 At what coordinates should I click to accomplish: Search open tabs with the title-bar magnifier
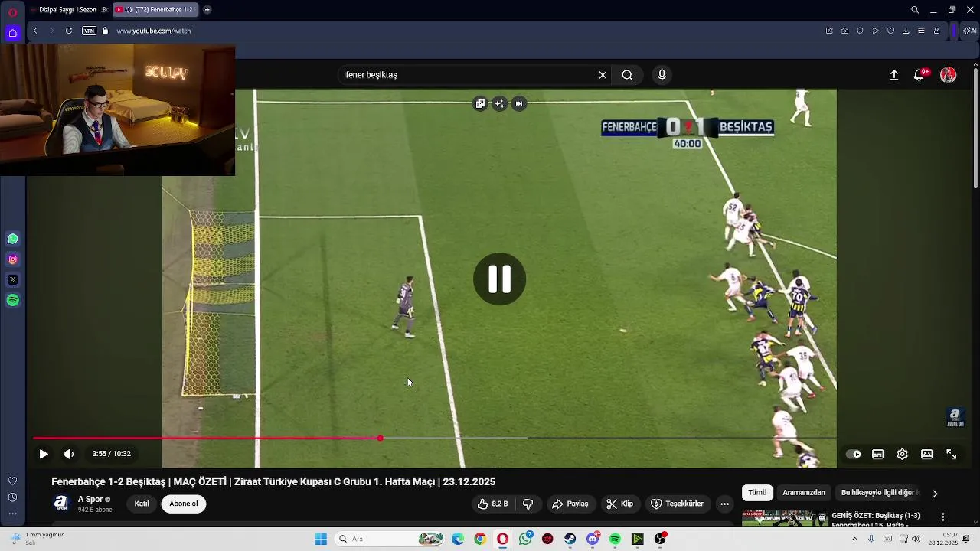click(915, 10)
